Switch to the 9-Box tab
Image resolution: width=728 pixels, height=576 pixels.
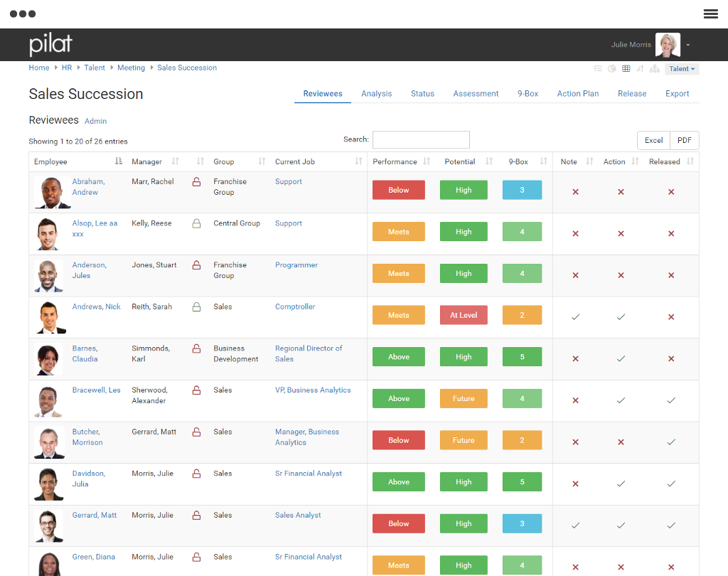(528, 93)
